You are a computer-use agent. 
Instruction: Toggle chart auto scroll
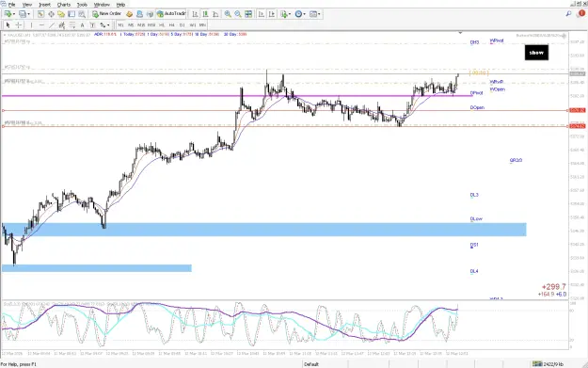pyautogui.click(x=262, y=14)
